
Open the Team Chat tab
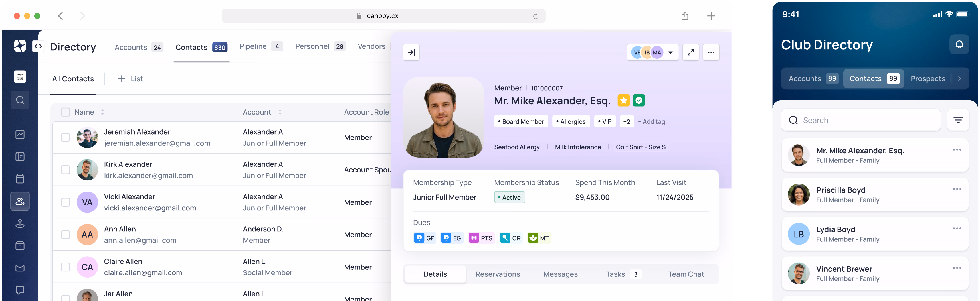[686, 274]
